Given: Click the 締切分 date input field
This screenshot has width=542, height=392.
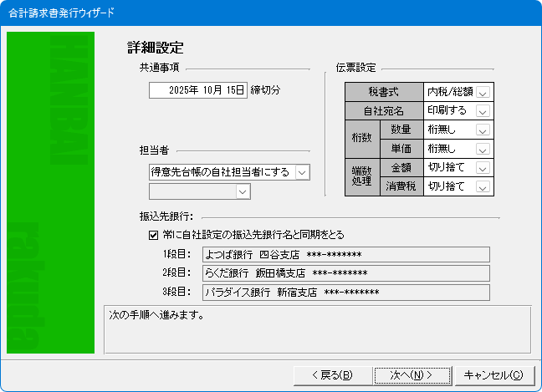Looking at the screenshot, I should pyautogui.click(x=198, y=90).
